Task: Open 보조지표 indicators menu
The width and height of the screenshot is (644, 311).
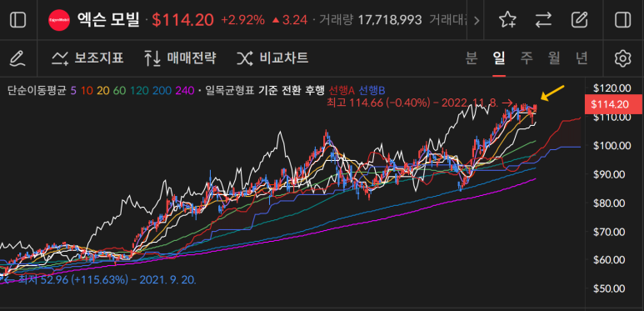Action: pos(87,58)
